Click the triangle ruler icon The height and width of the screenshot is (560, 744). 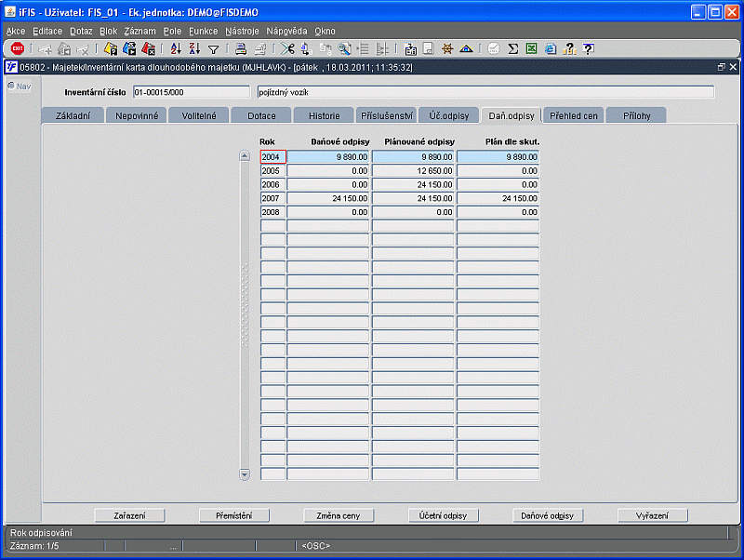pos(466,48)
